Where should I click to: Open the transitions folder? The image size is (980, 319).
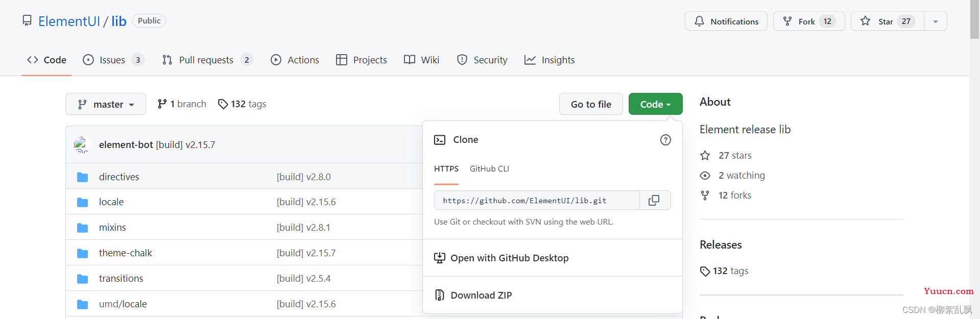click(x=121, y=278)
